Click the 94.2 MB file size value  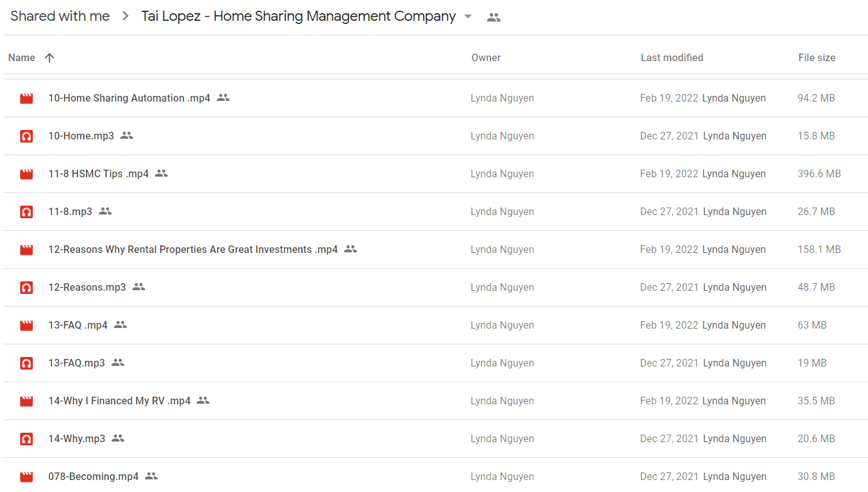pos(816,98)
